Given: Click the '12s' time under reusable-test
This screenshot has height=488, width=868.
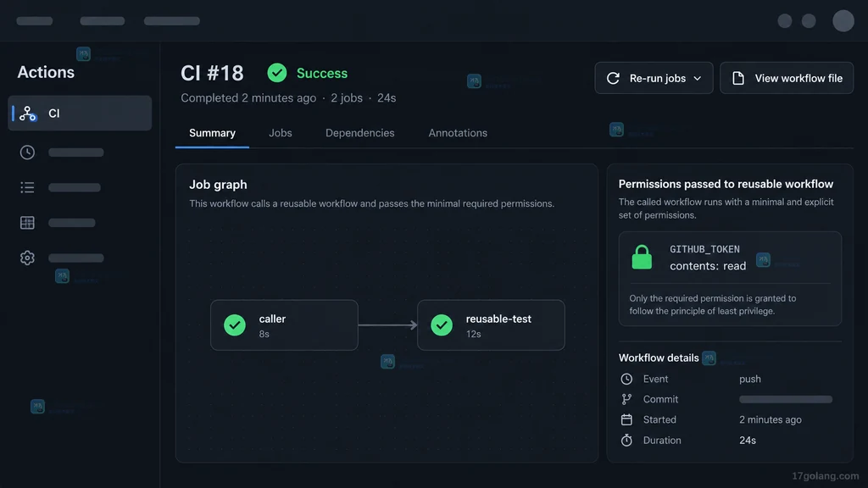Looking at the screenshot, I should click(473, 334).
